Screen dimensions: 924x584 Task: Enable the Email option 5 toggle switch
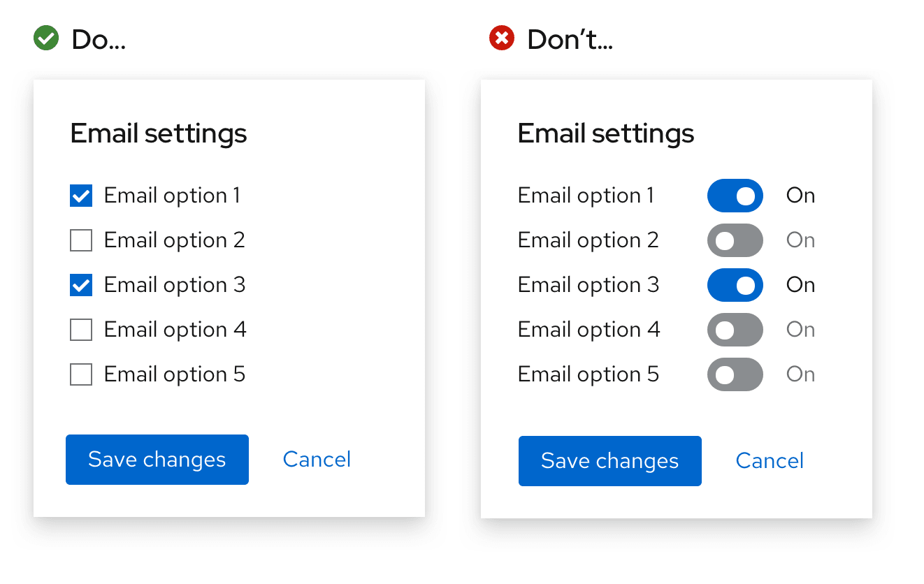735,374
